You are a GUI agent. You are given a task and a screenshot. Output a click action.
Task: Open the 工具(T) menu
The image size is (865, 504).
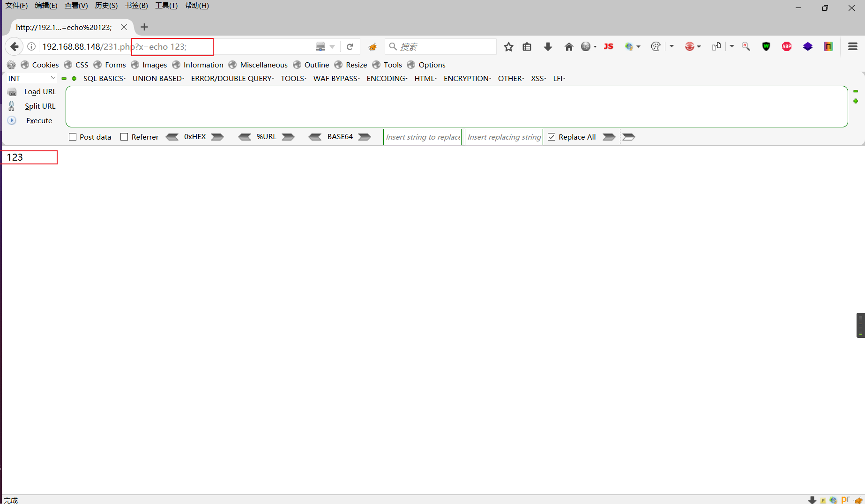pos(166,5)
